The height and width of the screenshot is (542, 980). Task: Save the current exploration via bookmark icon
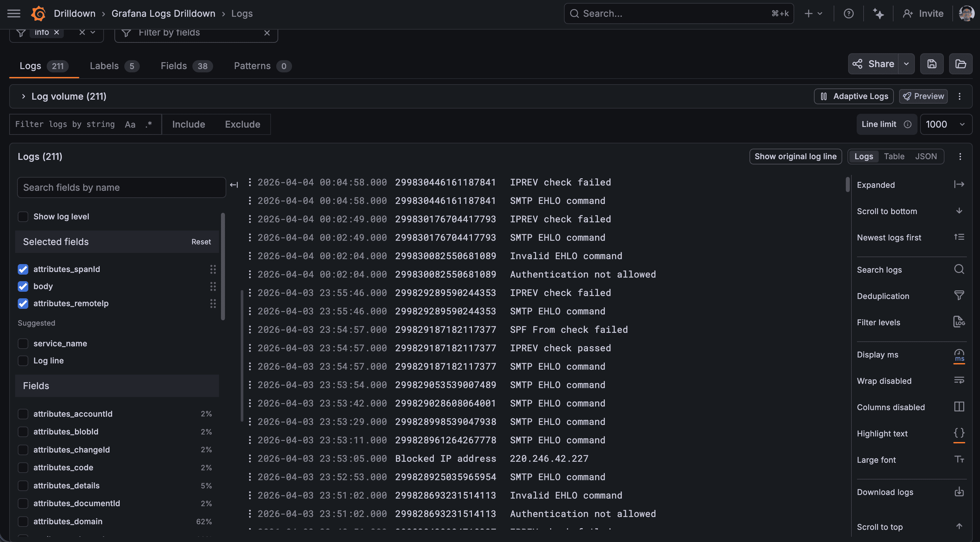pyautogui.click(x=932, y=63)
